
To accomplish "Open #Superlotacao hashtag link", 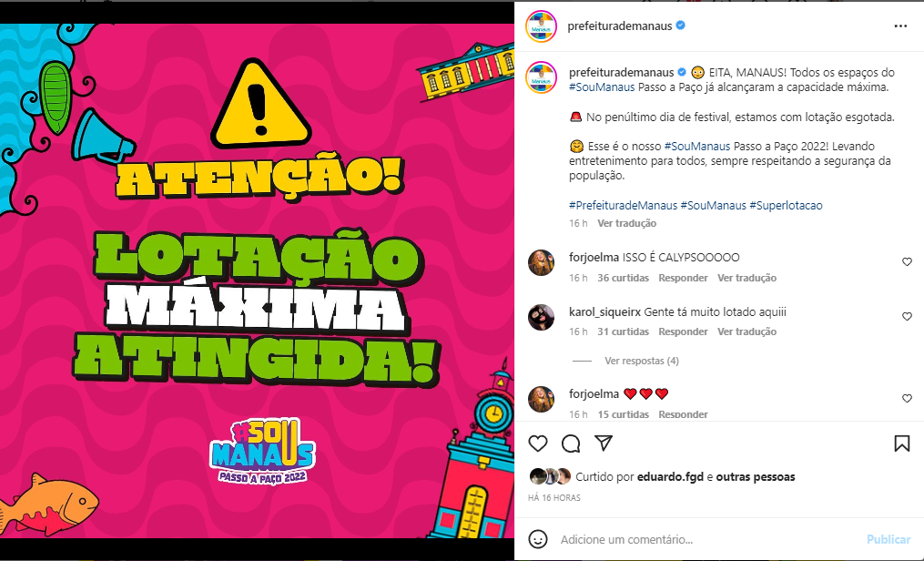I will 786,206.
